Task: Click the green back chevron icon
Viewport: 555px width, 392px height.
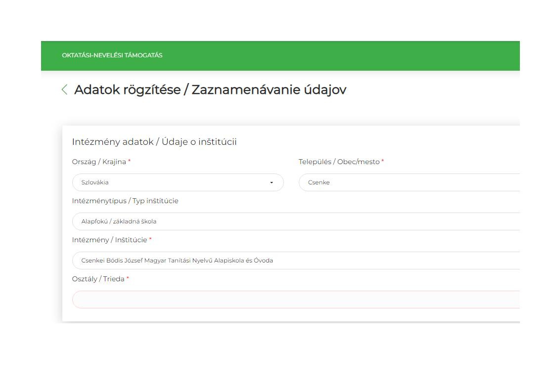Action: coord(64,89)
